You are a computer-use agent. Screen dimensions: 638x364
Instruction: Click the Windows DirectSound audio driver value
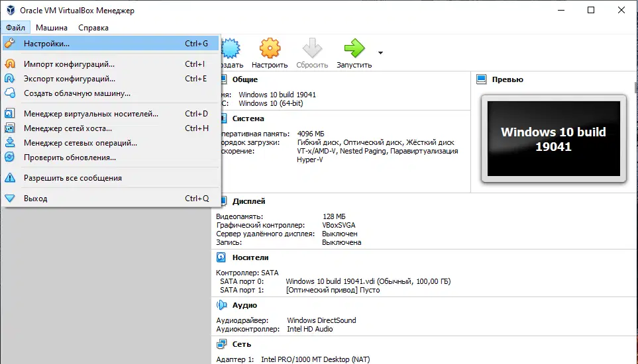point(321,320)
